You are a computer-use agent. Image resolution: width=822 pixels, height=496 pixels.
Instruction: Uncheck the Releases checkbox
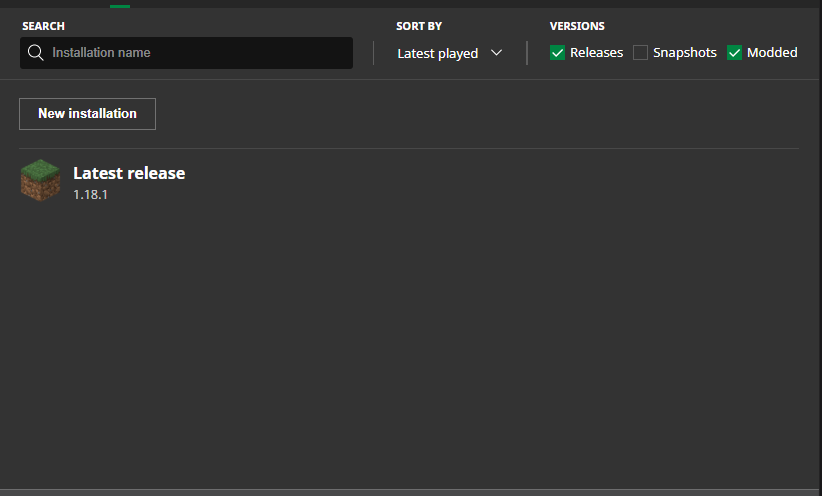(557, 52)
